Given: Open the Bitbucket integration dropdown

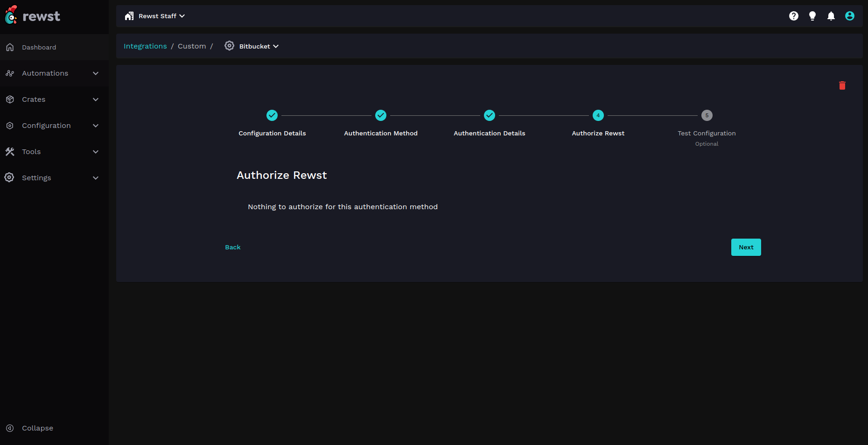Looking at the screenshot, I should [x=259, y=46].
